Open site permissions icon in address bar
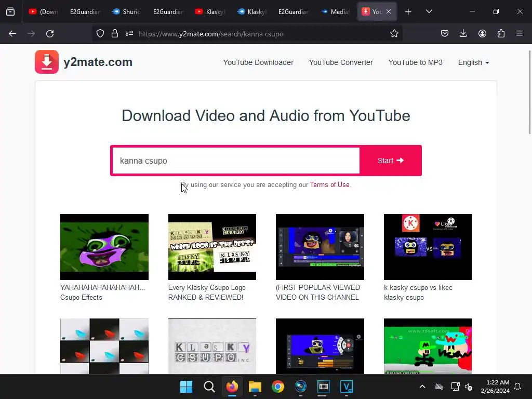Image resolution: width=532 pixels, height=399 pixels. pos(129,34)
